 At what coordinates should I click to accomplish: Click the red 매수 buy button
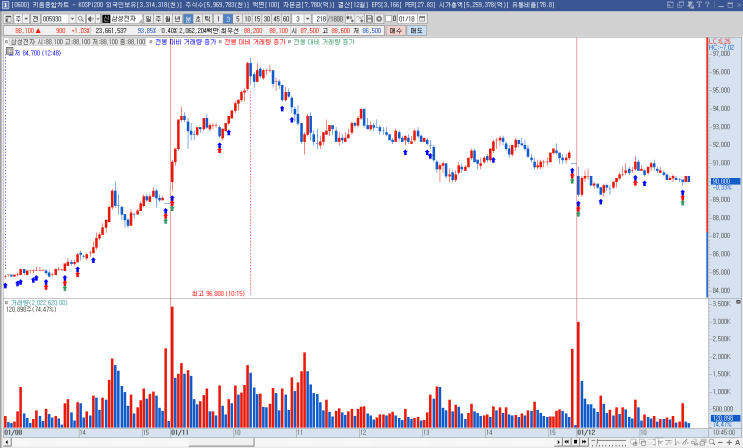pyautogui.click(x=395, y=30)
